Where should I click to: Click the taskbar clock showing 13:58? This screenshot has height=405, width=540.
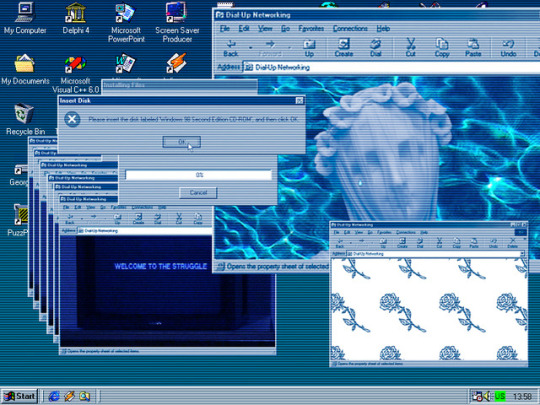[x=522, y=396]
